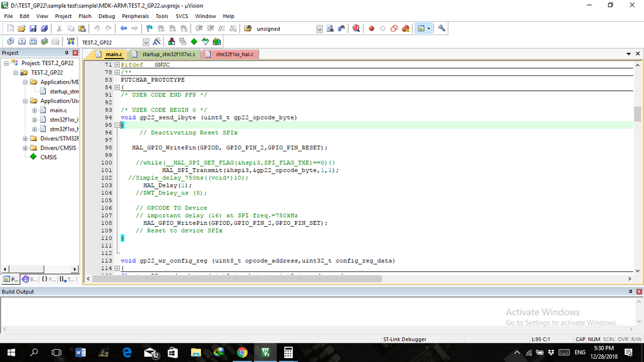Image resolution: width=644 pixels, height=362 pixels.
Task: Click the Incremental Find binoculars icon
Action: (341, 29)
